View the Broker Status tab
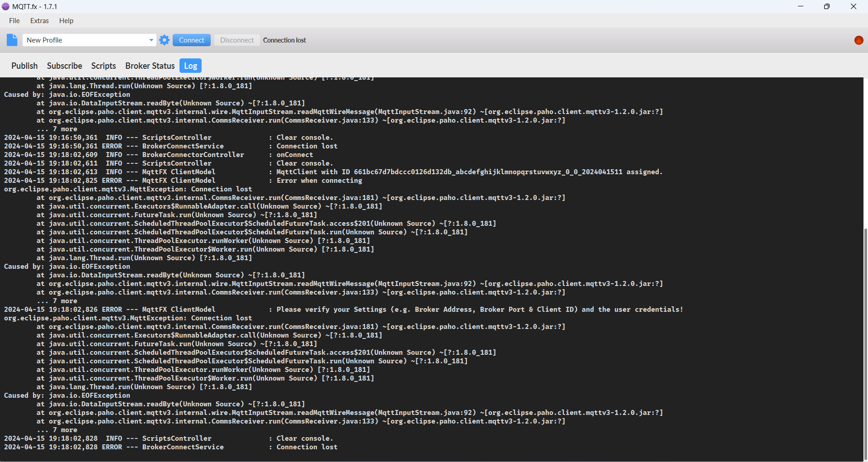Image resolution: width=868 pixels, height=462 pixels. tap(150, 66)
